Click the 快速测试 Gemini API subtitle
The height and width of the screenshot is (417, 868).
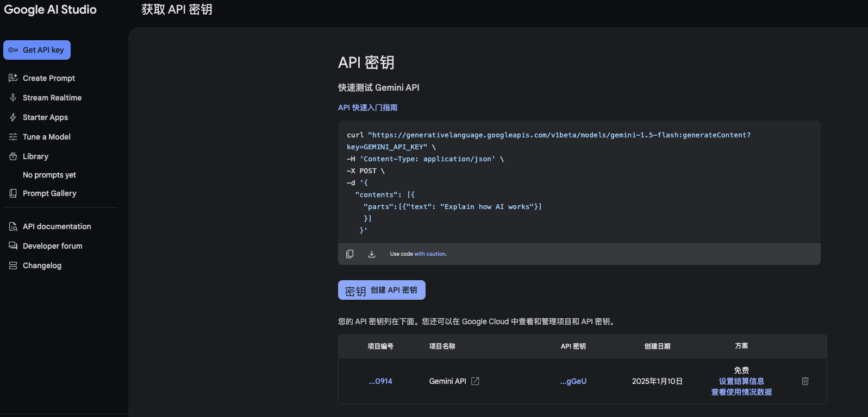point(379,87)
